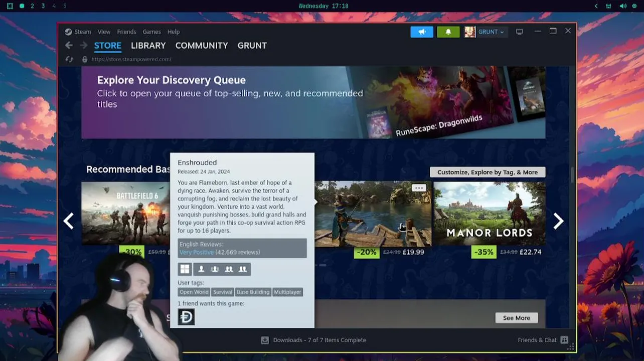Click the Steam logo icon in menu bar
644x361 pixels.
[x=68, y=32]
